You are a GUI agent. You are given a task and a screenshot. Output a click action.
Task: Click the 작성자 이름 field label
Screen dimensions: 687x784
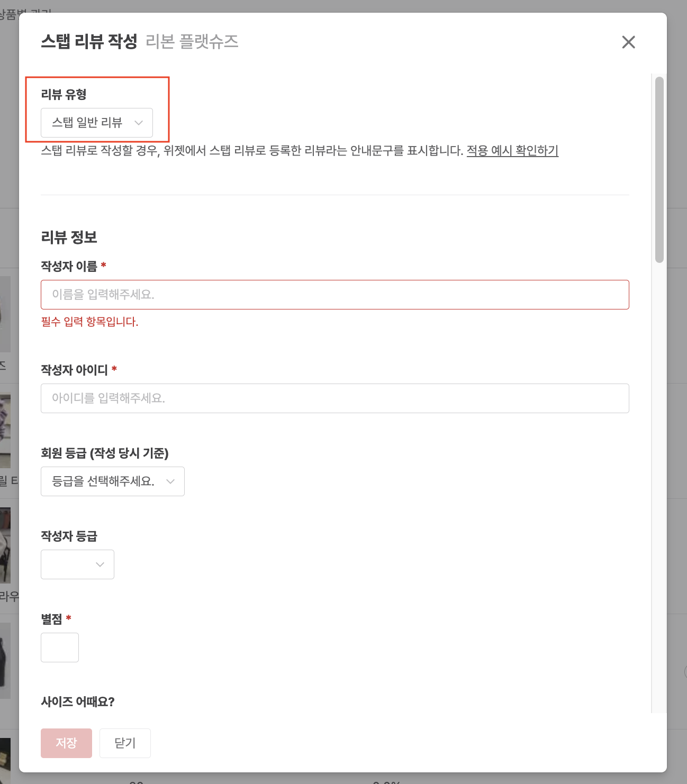69,266
